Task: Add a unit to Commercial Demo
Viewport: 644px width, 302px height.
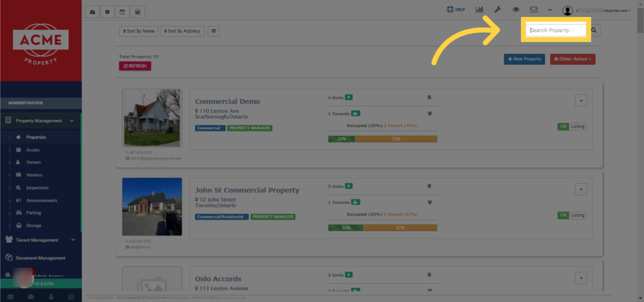Action: (x=349, y=97)
